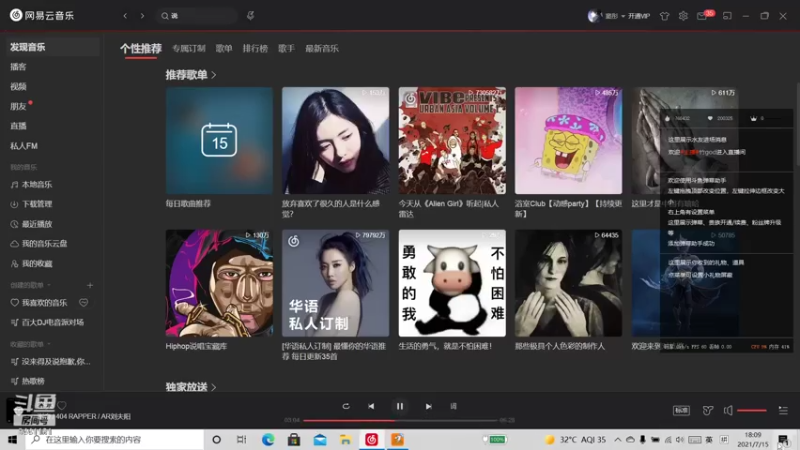800x450 pixels.
Task: Start song recognition via microphone icon
Action: click(251, 16)
